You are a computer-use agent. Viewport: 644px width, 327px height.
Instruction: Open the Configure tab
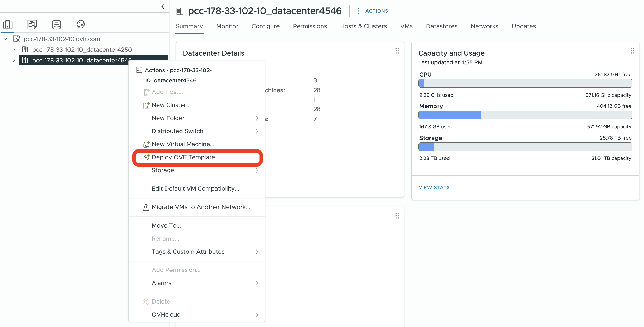[x=266, y=26]
